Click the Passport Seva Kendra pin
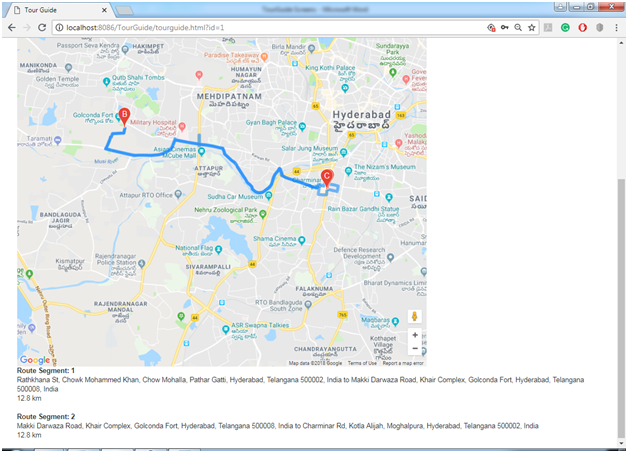 click(x=125, y=50)
